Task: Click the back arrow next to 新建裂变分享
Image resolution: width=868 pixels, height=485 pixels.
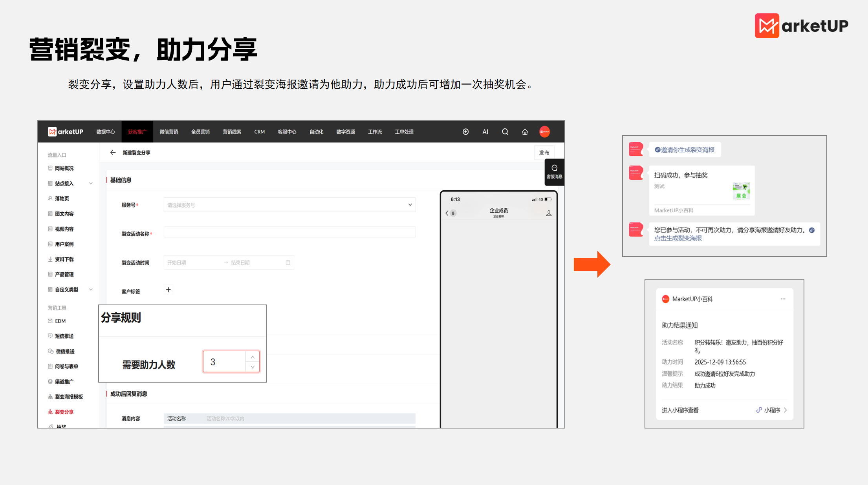Action: [x=113, y=152]
